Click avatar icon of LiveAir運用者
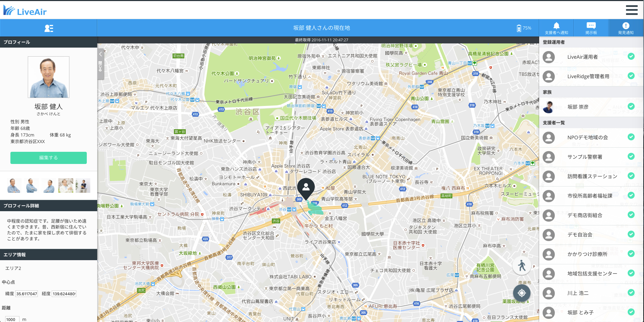The height and width of the screenshot is (322, 644). pos(549,57)
